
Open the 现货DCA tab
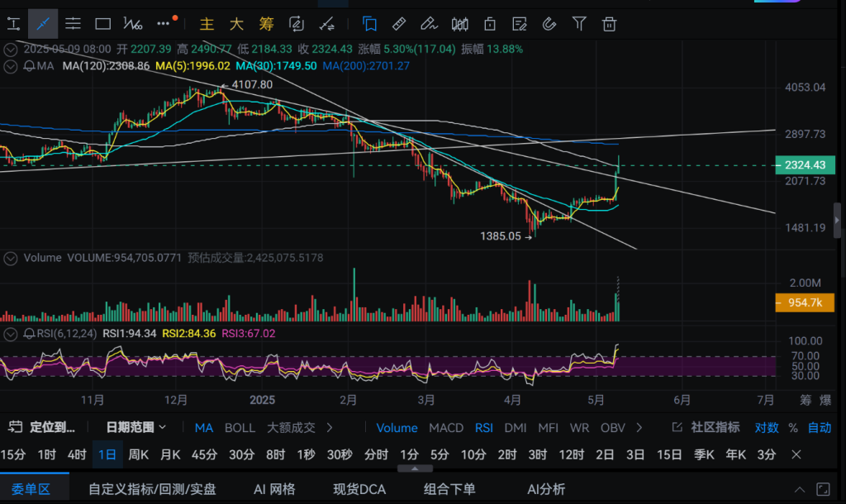click(x=359, y=489)
